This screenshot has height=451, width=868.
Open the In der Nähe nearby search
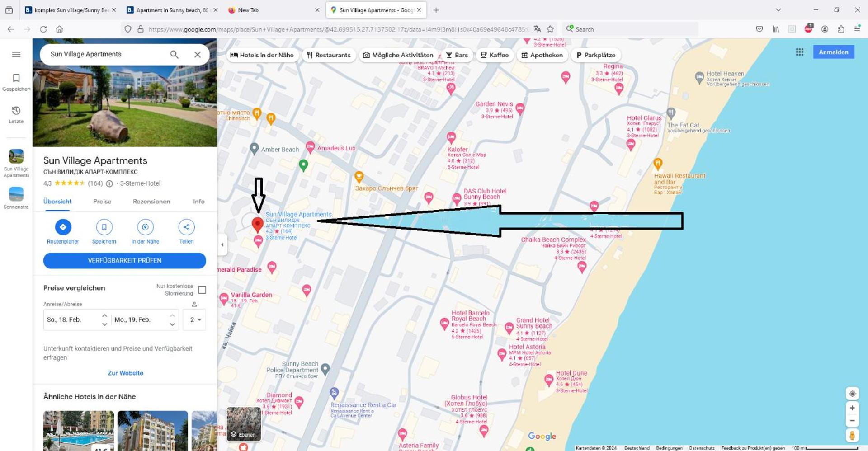pos(145,227)
